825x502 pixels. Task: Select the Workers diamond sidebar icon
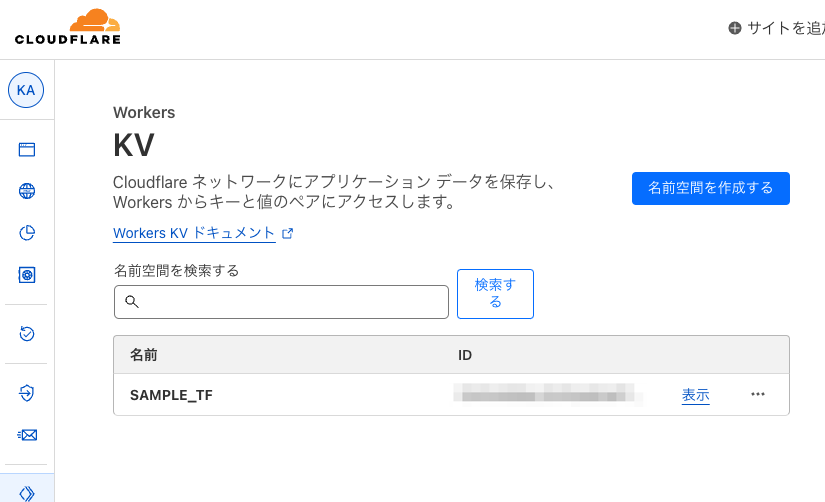tap(27, 493)
